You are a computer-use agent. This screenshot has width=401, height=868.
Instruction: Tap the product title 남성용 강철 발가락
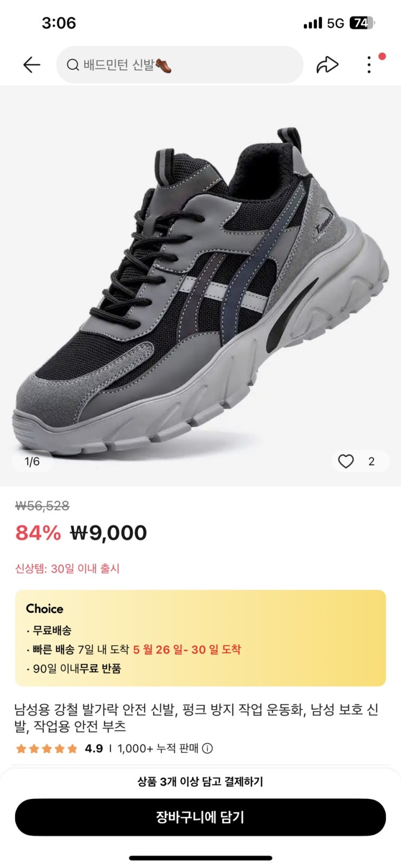(x=196, y=718)
